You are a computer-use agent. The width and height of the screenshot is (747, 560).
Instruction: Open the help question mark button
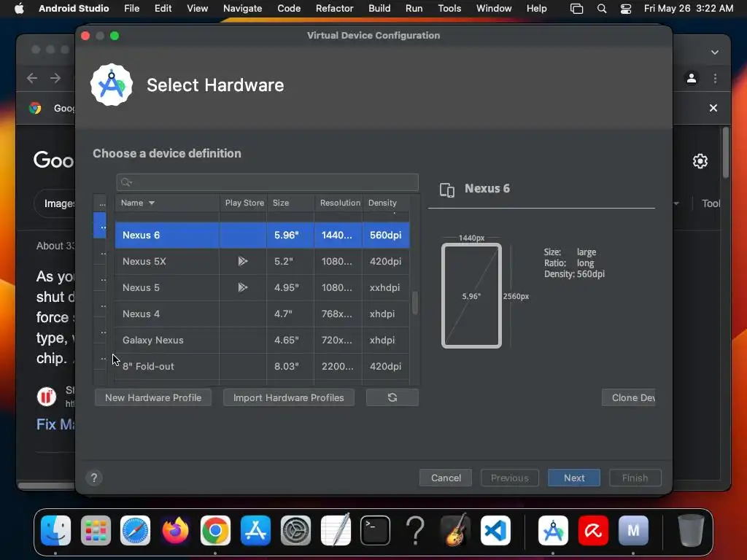point(94,478)
